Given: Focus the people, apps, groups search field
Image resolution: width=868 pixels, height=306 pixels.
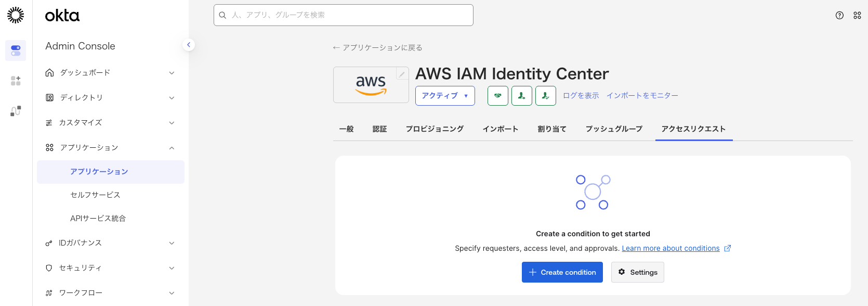Looking at the screenshot, I should pyautogui.click(x=344, y=15).
